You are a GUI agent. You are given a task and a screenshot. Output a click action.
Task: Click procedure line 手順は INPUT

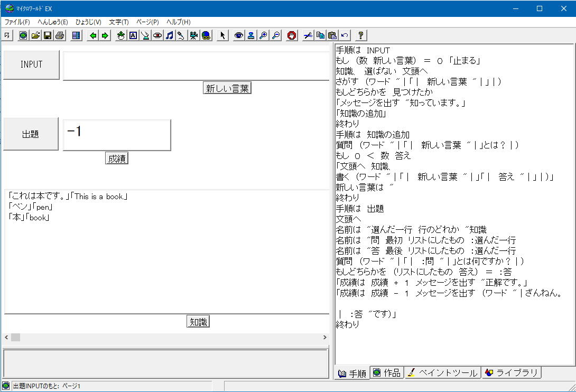[363, 50]
